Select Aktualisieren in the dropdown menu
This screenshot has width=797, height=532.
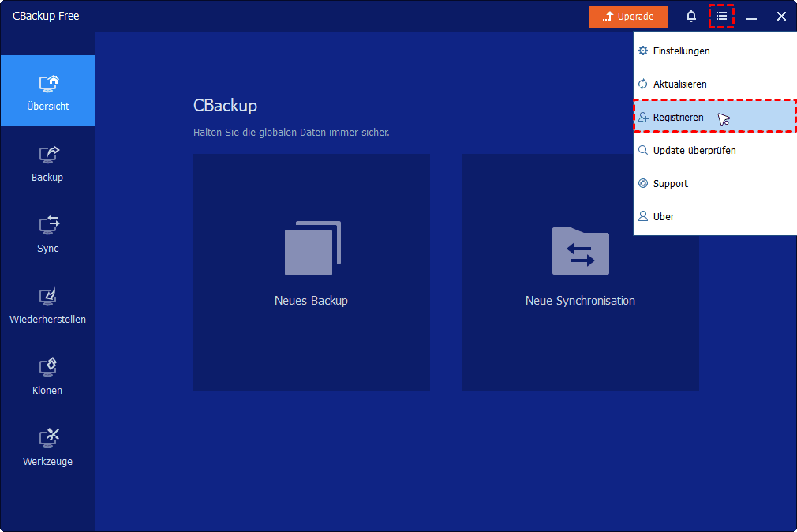[x=679, y=84]
